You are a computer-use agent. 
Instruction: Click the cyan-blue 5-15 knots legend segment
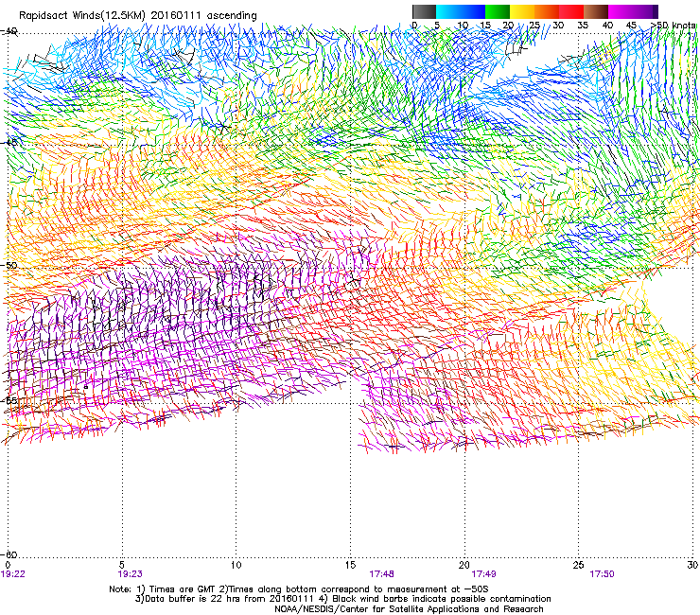461,11
